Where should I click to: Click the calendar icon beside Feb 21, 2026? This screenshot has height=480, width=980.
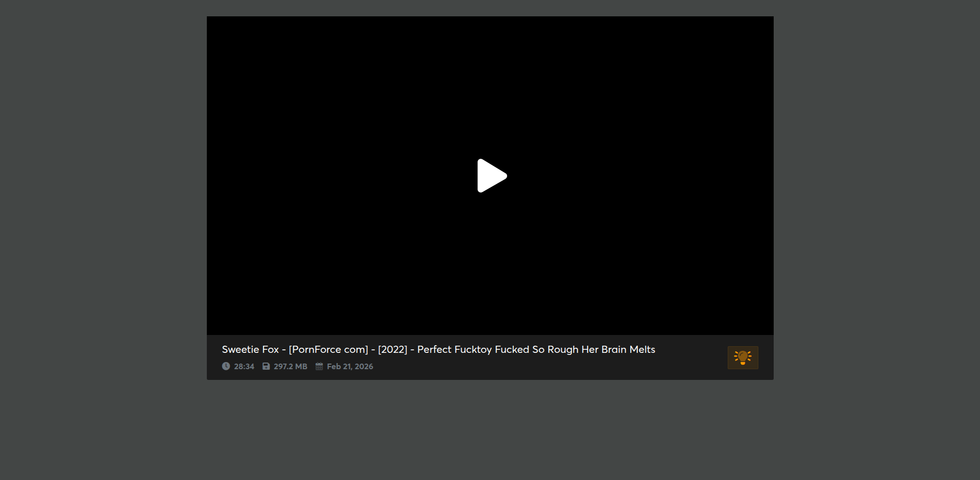(319, 366)
